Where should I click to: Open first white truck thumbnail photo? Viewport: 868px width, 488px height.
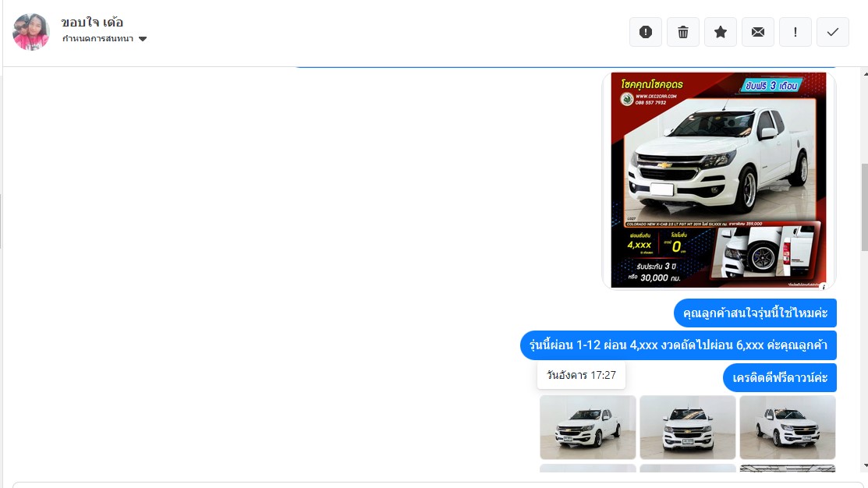(x=588, y=427)
